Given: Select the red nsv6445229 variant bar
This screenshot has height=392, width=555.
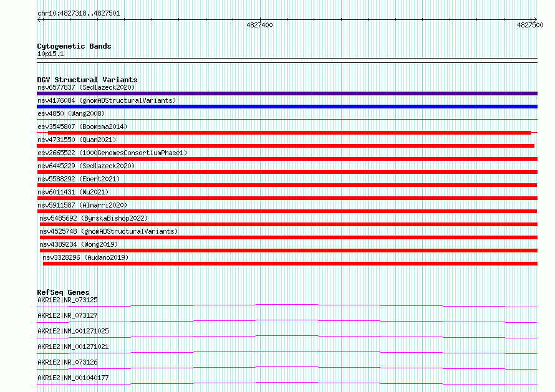Looking at the screenshot, I should 287,172.
